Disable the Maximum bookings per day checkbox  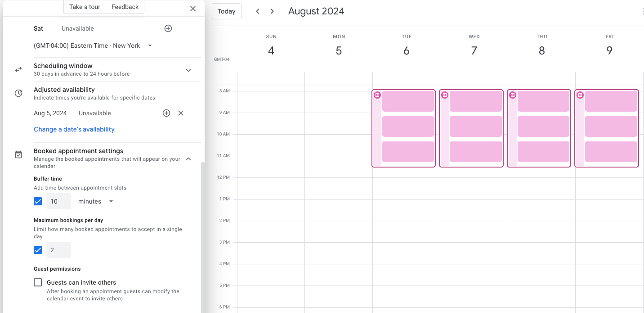point(38,250)
